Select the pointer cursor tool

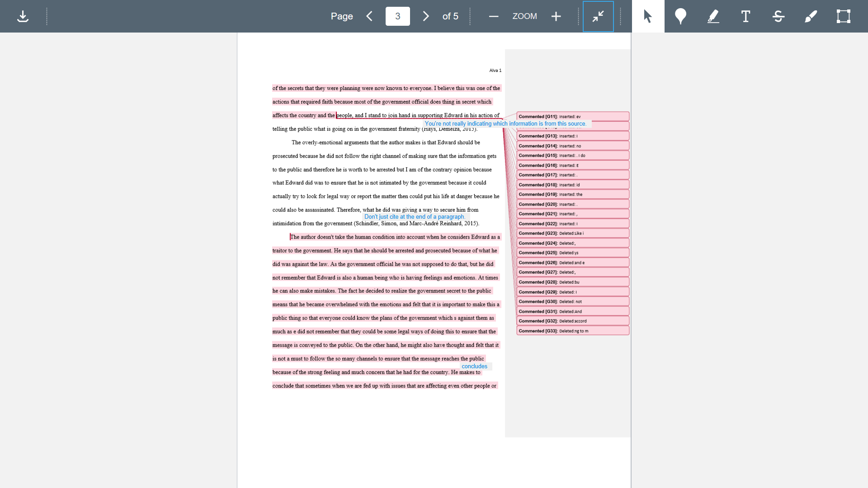(x=648, y=16)
